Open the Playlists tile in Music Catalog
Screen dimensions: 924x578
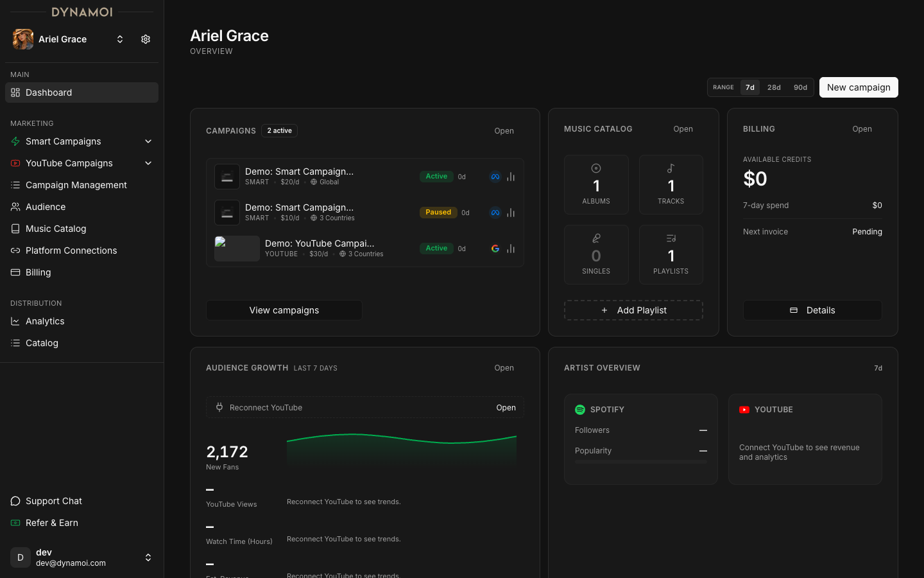(671, 254)
